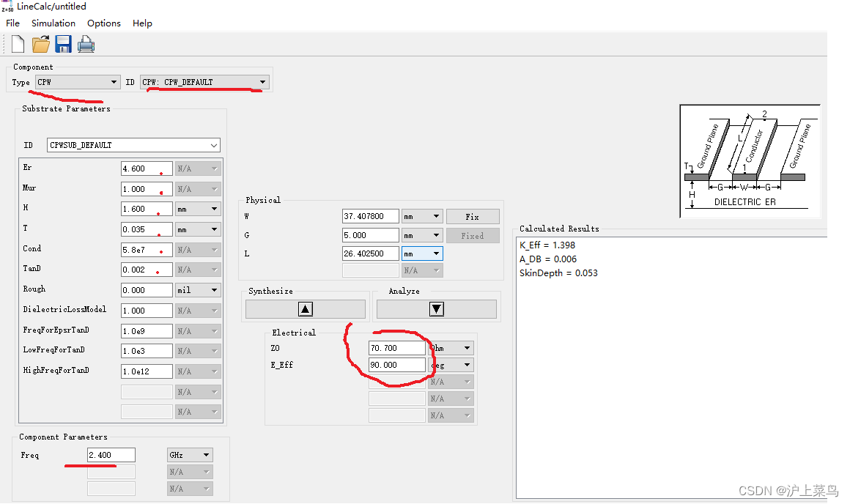Image resolution: width=850 pixels, height=504 pixels.
Task: Open the Rough unit mil dropdown
Action: click(x=198, y=290)
